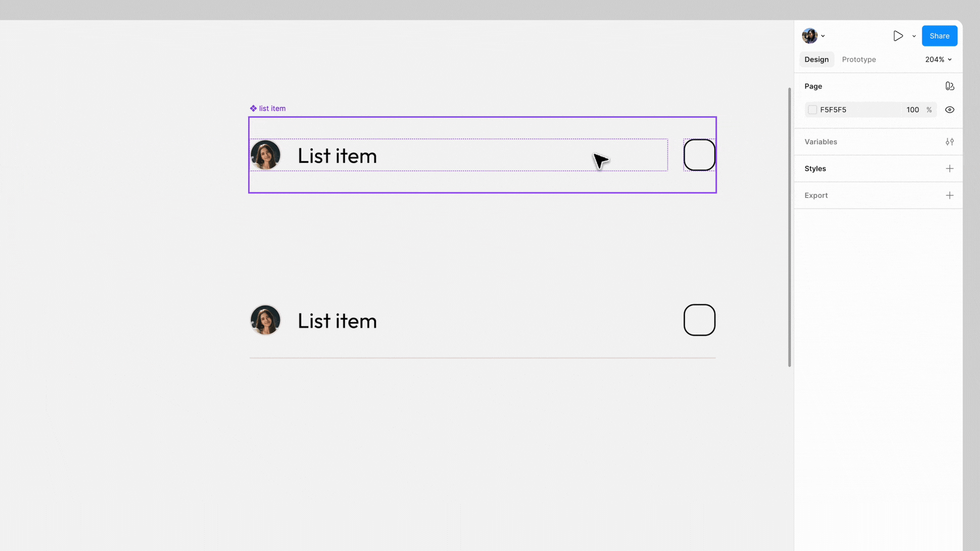The height and width of the screenshot is (551, 980).
Task: Expand the present options chevron
Action: [914, 36]
